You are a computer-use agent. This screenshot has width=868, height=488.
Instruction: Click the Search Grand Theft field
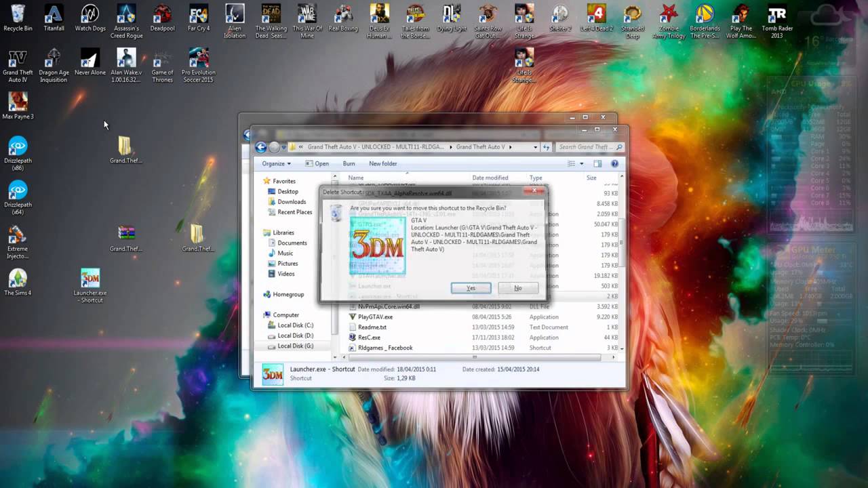click(590, 146)
